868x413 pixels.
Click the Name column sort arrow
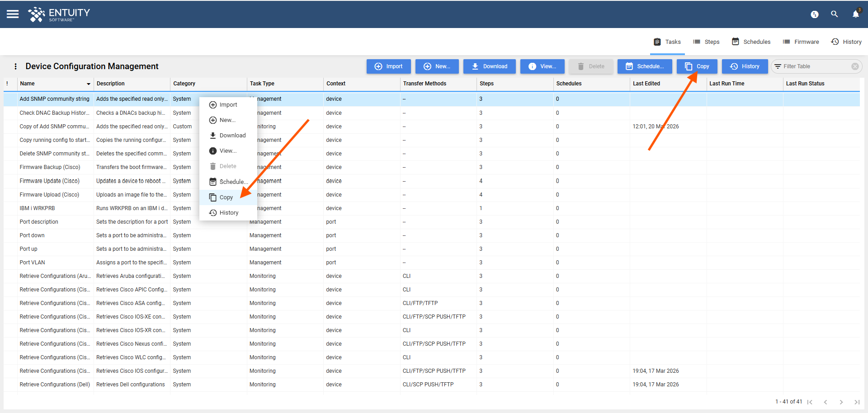(x=88, y=84)
